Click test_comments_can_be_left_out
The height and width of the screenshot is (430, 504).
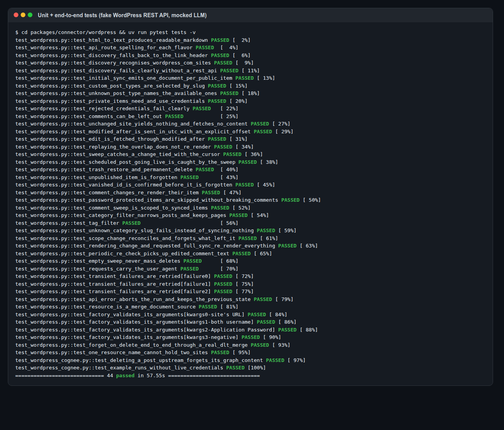(127, 116)
